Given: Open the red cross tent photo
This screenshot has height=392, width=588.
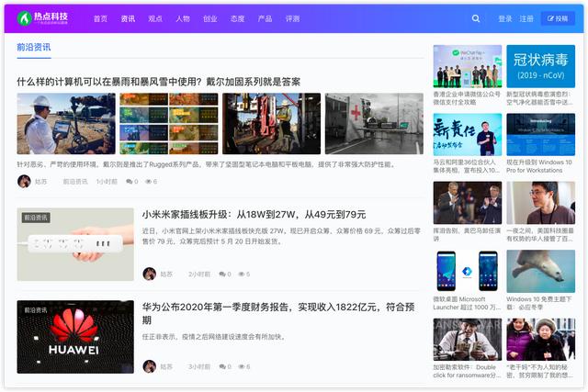Looking at the screenshot, I should pos(374,124).
